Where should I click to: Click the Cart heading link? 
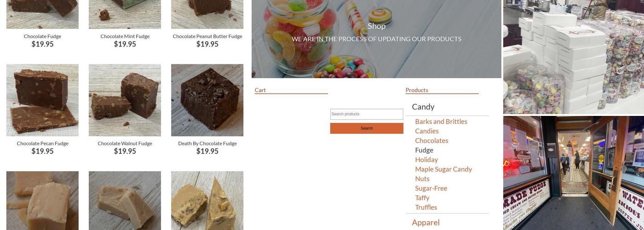pos(260,90)
